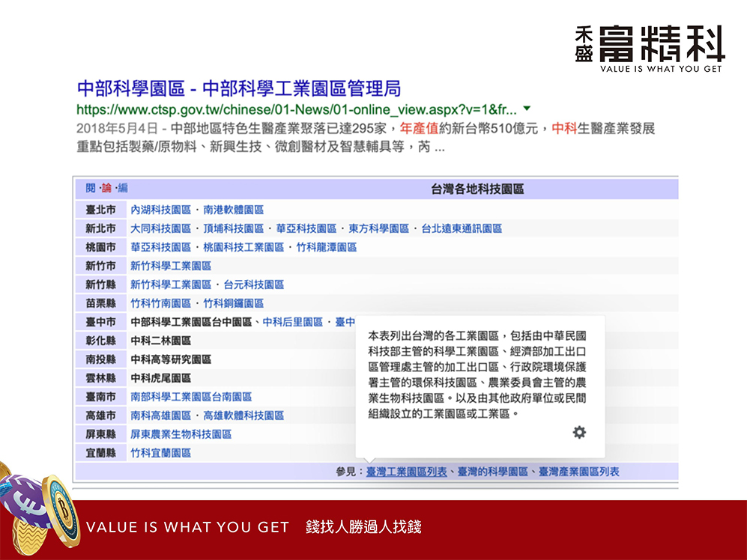Click the 禾盛富精科 logo
The width and height of the screenshot is (747, 560).
coord(650,49)
